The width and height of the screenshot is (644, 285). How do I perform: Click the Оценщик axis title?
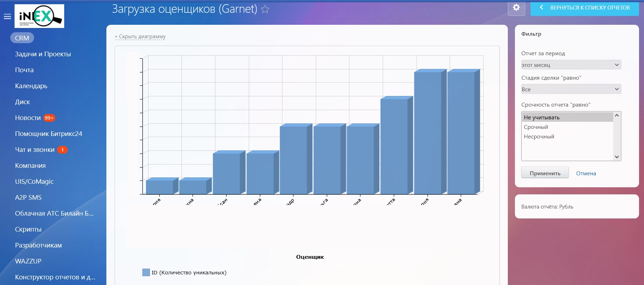click(310, 257)
